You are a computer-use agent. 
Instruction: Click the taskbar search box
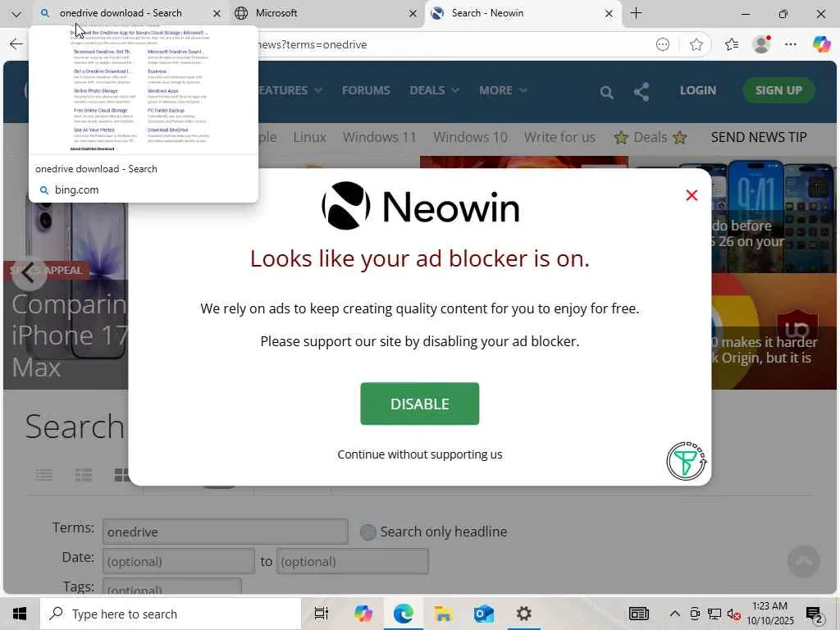pyautogui.click(x=171, y=614)
